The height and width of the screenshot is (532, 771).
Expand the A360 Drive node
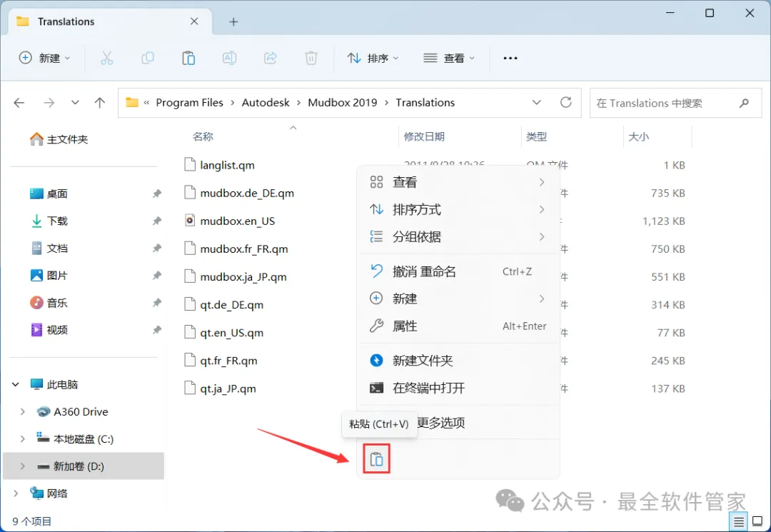(x=22, y=412)
